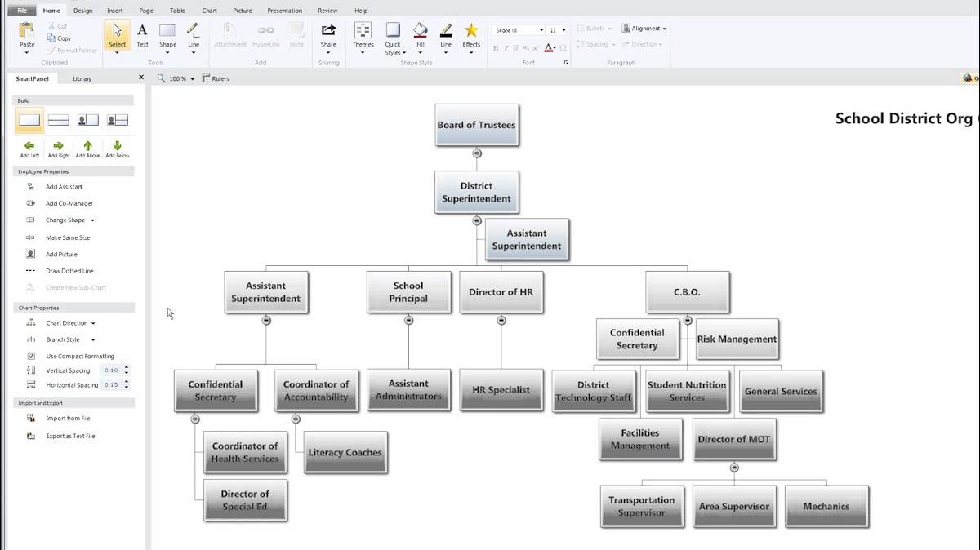Click Line style in Shape Style group

tap(446, 35)
